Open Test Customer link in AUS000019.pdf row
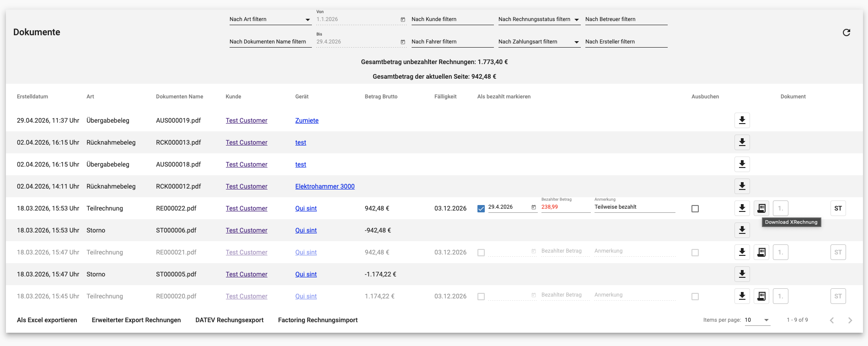 point(246,120)
